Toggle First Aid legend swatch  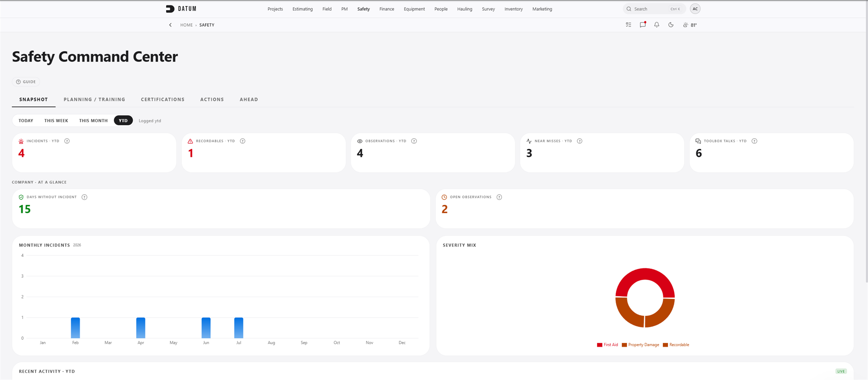(x=600, y=345)
